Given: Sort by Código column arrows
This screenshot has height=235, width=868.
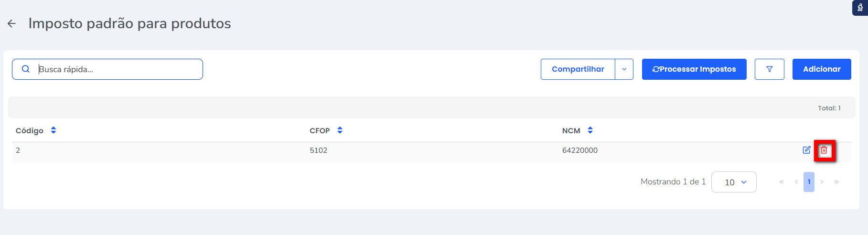Looking at the screenshot, I should (x=54, y=130).
